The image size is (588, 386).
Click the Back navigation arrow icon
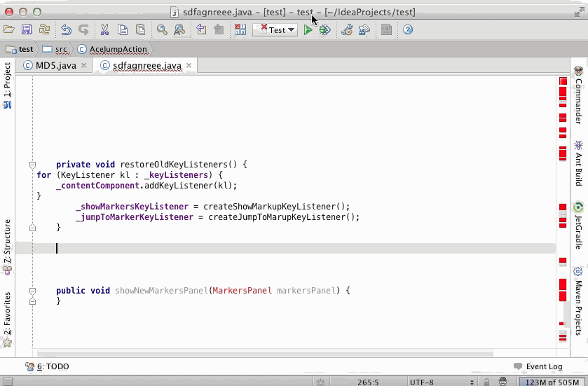(x=201, y=29)
